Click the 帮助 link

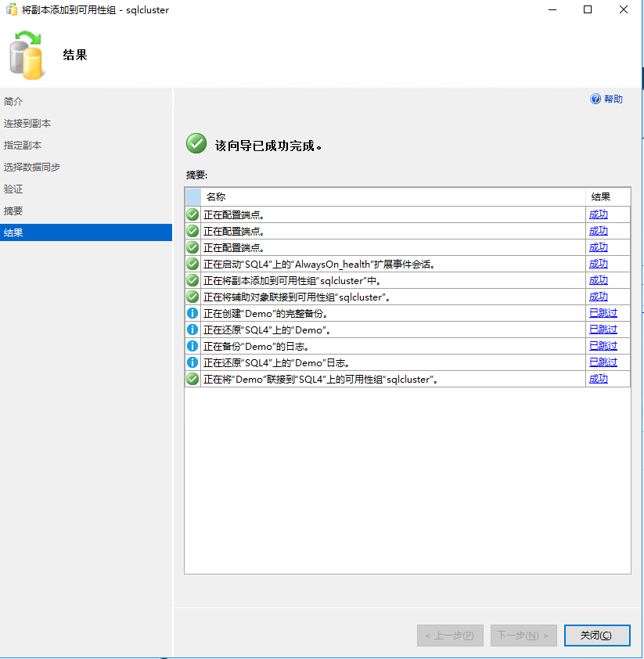click(x=611, y=99)
